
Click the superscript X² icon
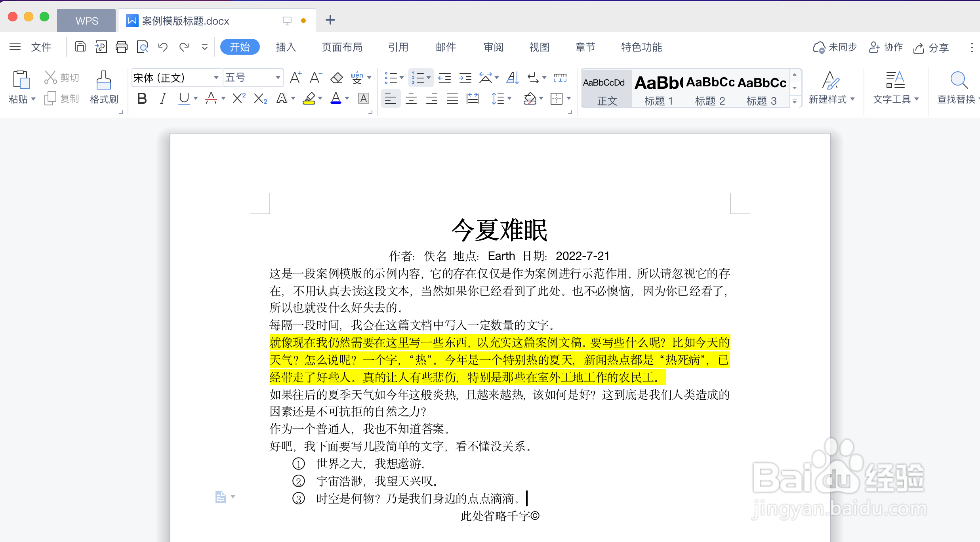pos(238,98)
